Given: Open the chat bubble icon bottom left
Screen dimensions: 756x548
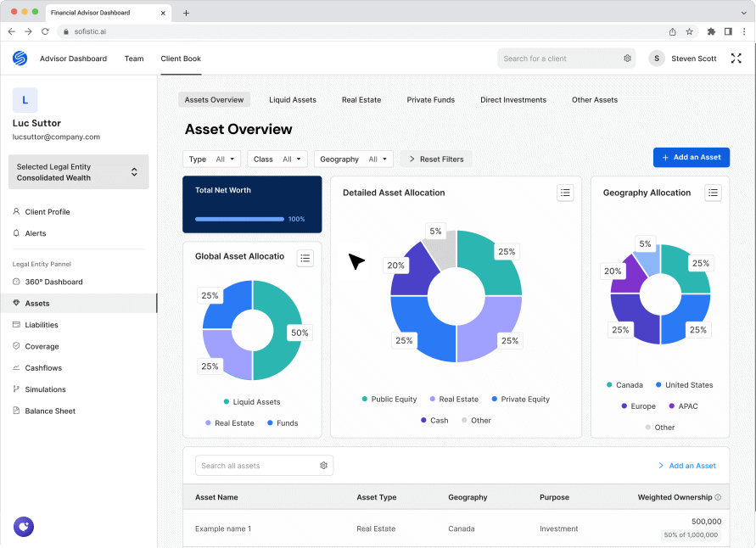Looking at the screenshot, I should point(23,526).
